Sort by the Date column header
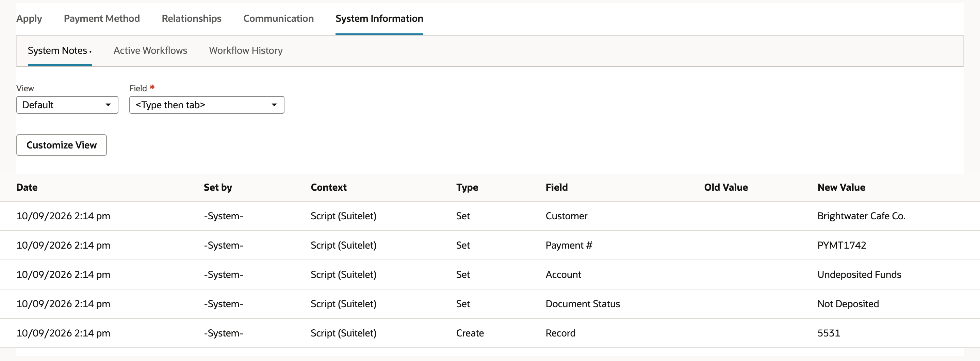The image size is (980, 361). coord(27,187)
